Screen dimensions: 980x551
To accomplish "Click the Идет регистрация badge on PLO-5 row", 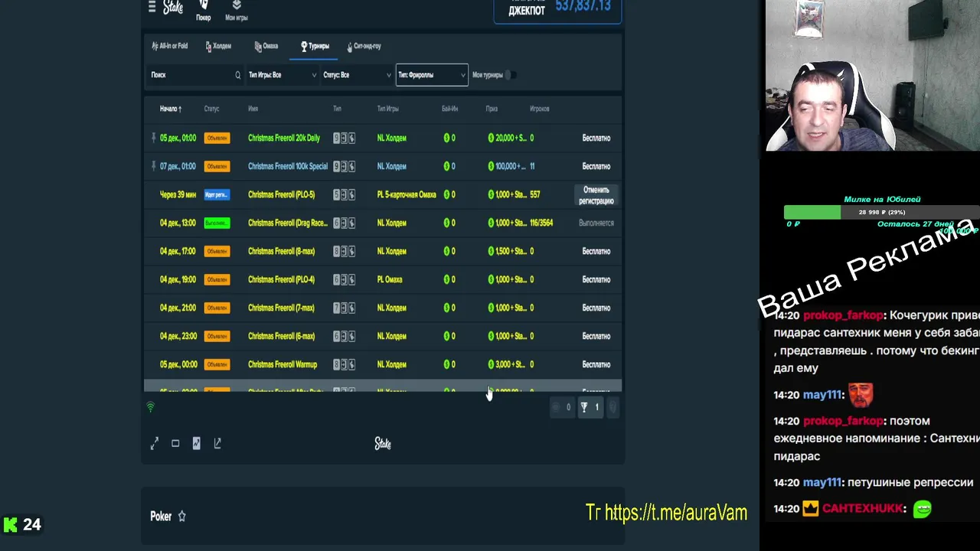I will [x=217, y=194].
